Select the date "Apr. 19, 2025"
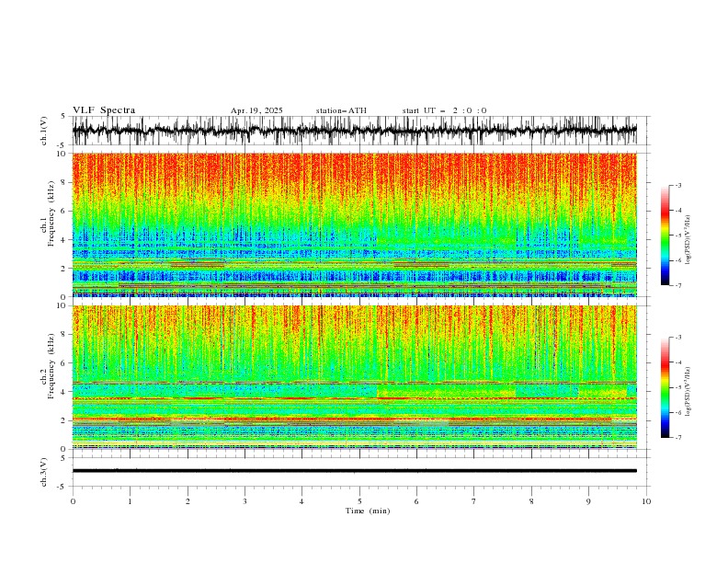This screenshot has height=563, width=728. [256, 110]
